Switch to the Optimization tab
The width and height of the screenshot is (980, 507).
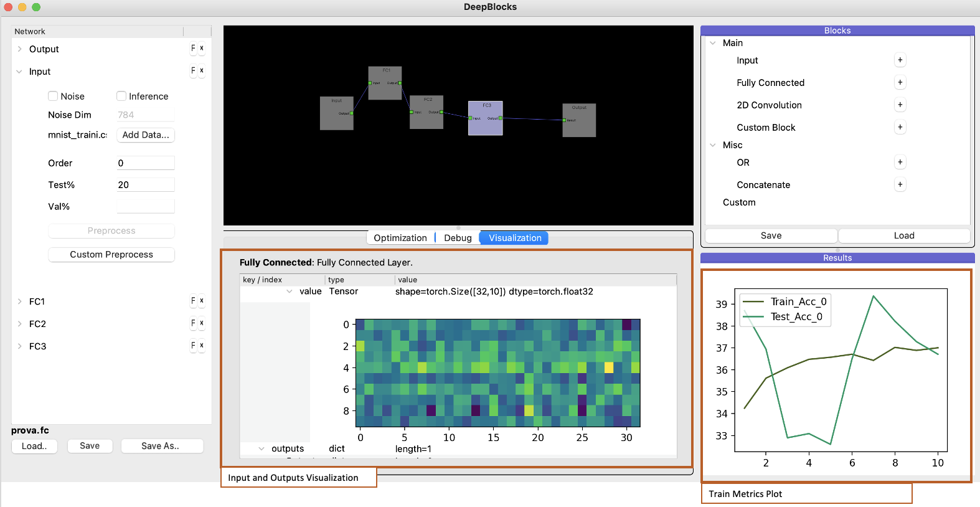(400, 238)
